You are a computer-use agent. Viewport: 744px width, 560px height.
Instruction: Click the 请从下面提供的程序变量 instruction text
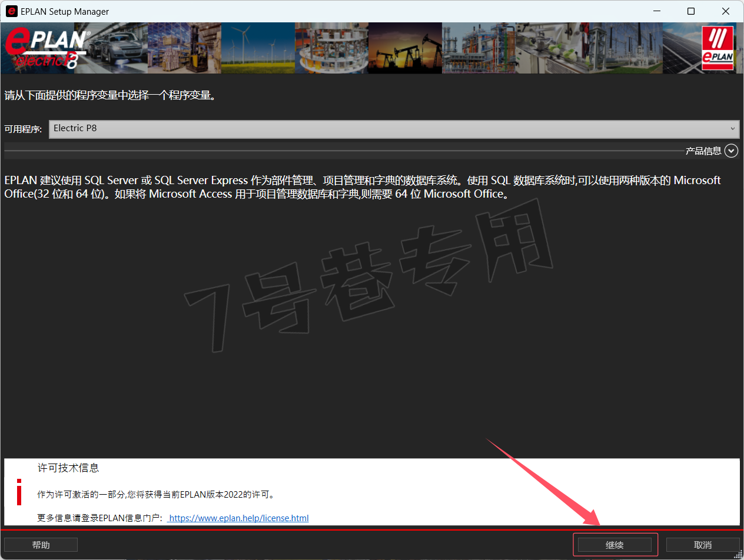click(x=110, y=95)
